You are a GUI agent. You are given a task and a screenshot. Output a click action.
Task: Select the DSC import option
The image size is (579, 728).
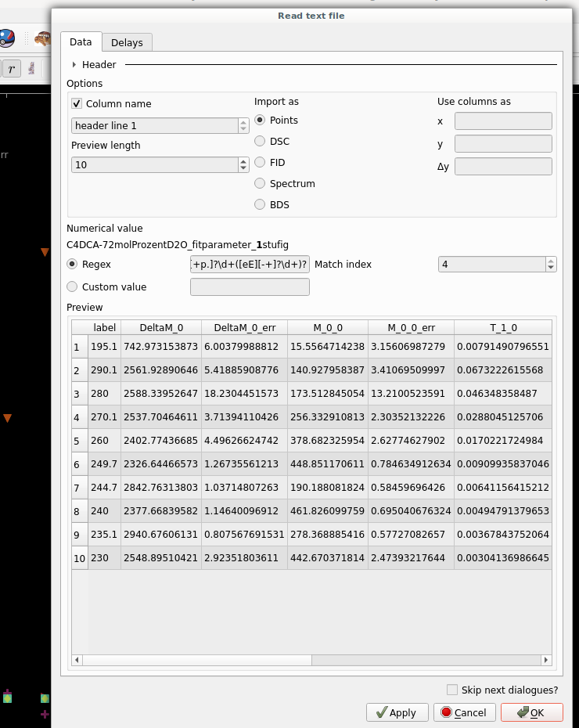tap(261, 142)
